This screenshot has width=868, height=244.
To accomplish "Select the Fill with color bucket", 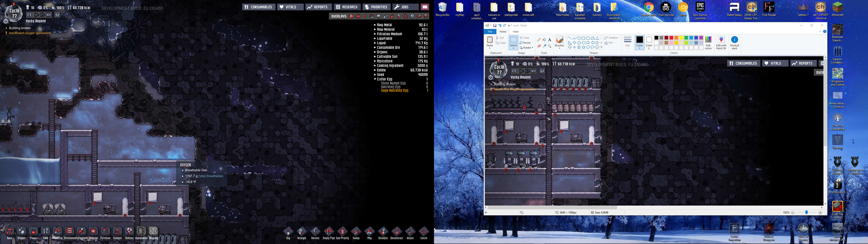I will click(544, 40).
